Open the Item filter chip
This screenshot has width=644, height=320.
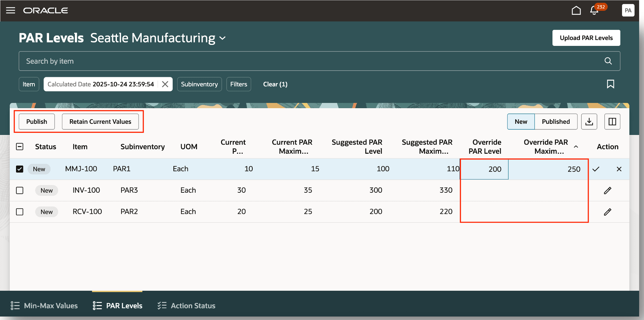point(29,84)
